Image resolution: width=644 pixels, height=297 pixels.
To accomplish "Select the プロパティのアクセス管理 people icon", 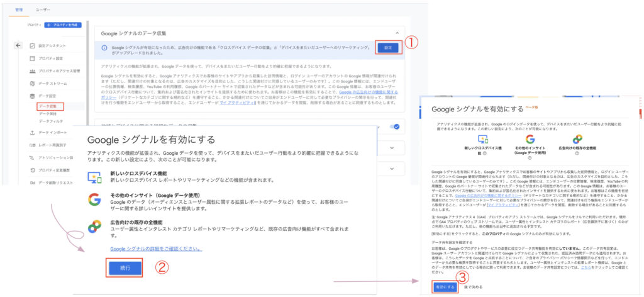I will 32,71.
